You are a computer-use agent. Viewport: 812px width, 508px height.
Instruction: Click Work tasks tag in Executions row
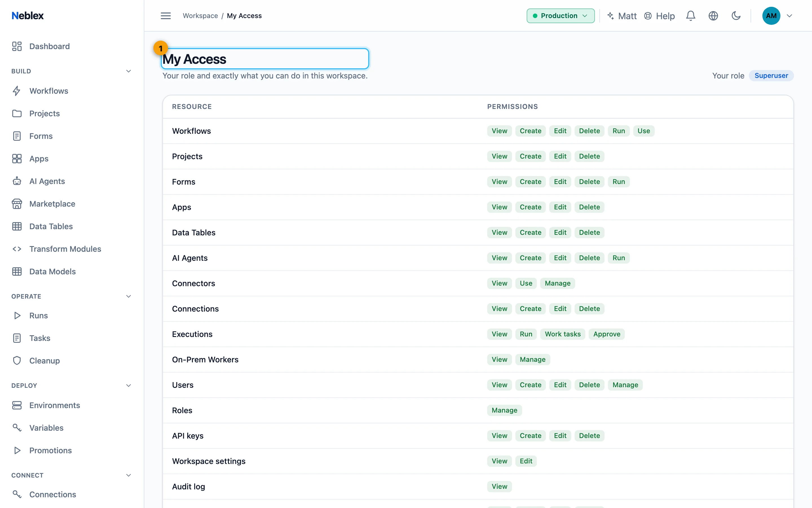click(x=562, y=334)
